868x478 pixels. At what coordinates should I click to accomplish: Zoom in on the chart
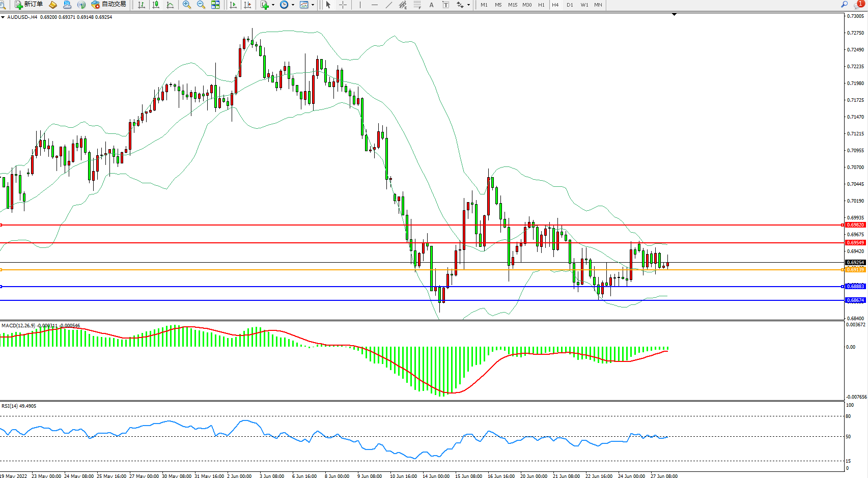(x=187, y=5)
